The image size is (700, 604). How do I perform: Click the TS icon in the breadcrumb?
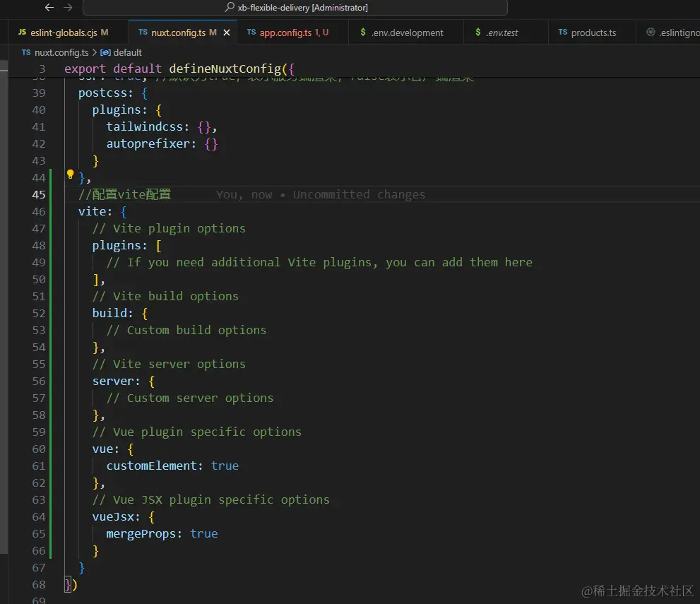(x=26, y=52)
